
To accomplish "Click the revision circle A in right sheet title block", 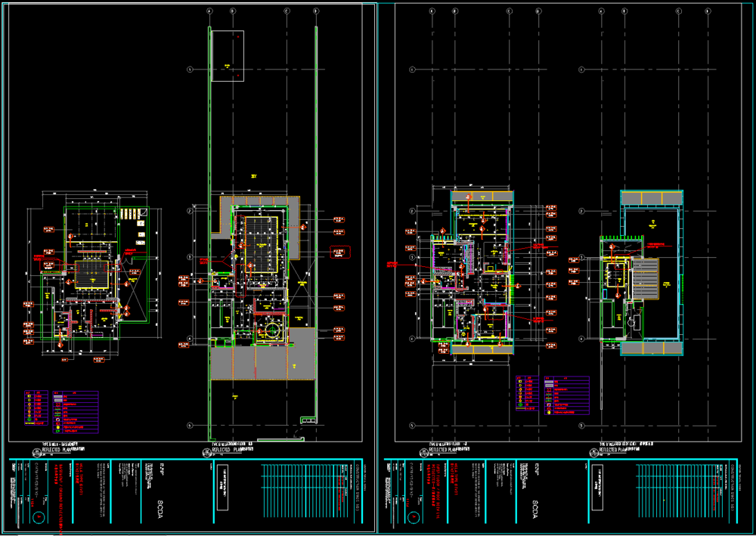I will pyautogui.click(x=414, y=517).
